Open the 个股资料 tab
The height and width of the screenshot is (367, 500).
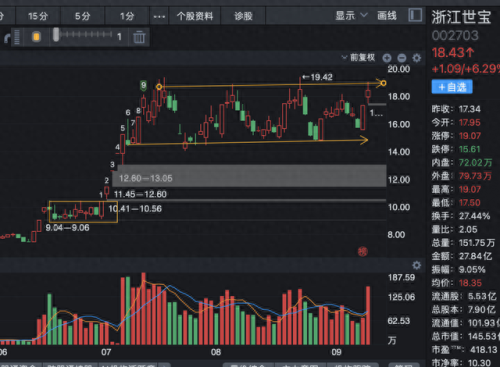tap(195, 16)
